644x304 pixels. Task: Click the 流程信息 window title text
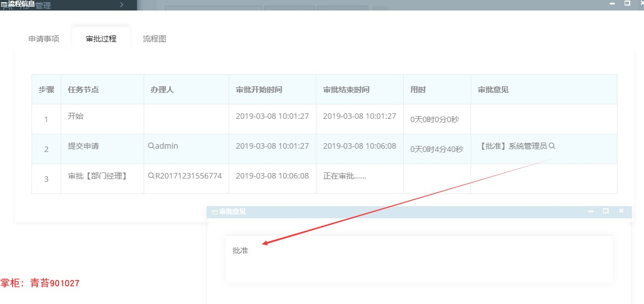pos(21,4)
